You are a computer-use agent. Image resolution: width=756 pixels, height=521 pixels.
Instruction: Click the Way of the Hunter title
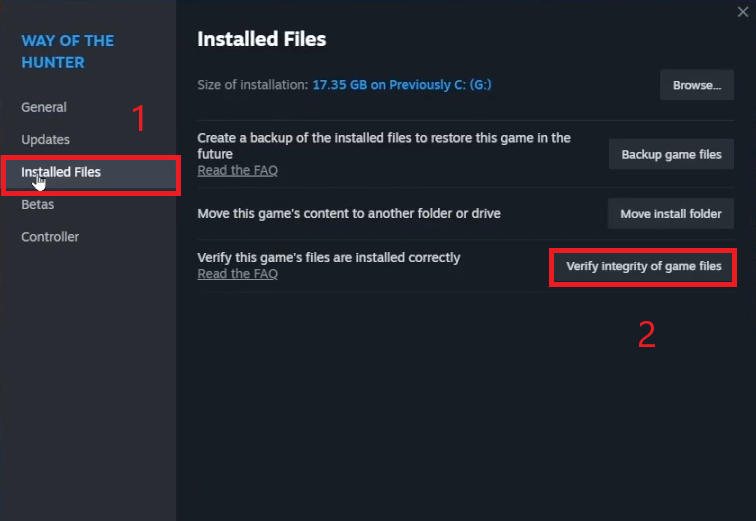(67, 51)
